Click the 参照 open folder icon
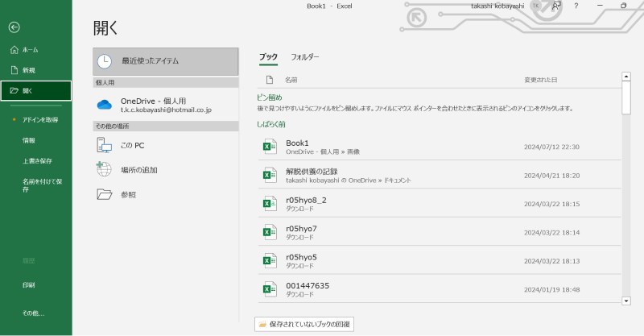The image size is (644, 336). pyautogui.click(x=105, y=194)
